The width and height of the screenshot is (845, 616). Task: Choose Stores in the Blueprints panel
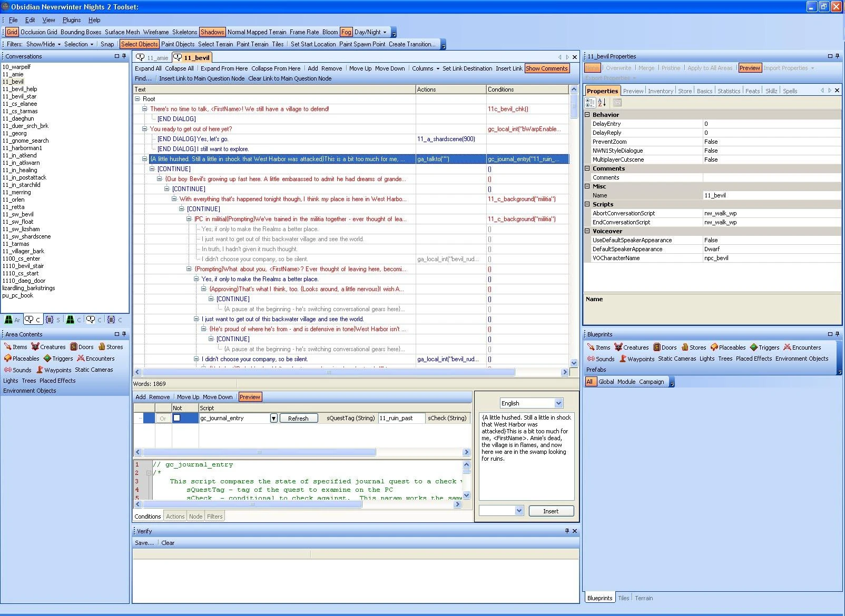pos(694,347)
